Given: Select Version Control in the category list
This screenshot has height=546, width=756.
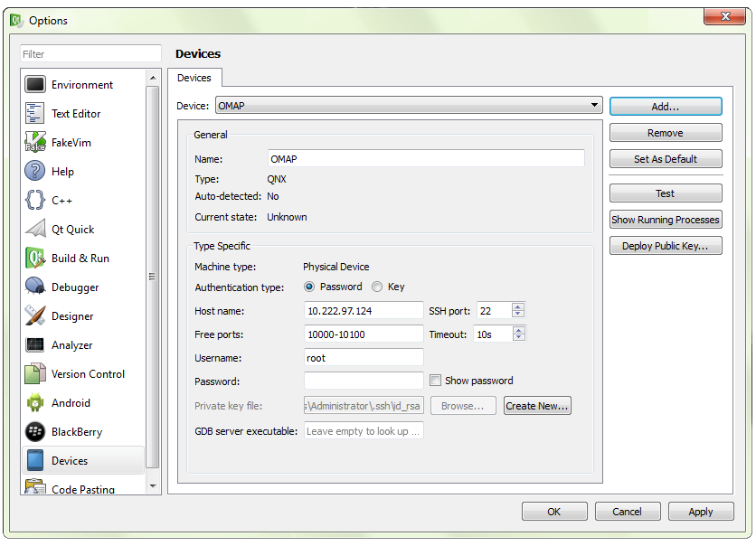Looking at the screenshot, I should [88, 374].
